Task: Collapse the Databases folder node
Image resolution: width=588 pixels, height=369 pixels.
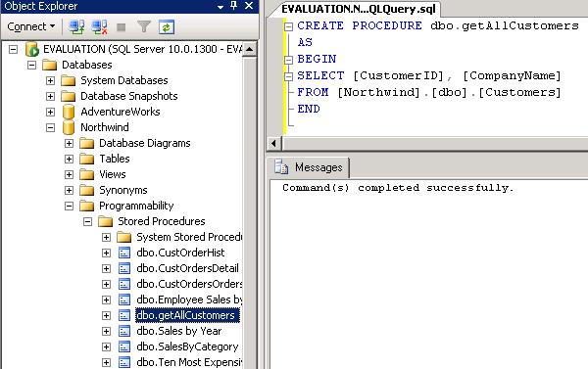Action: (32, 65)
